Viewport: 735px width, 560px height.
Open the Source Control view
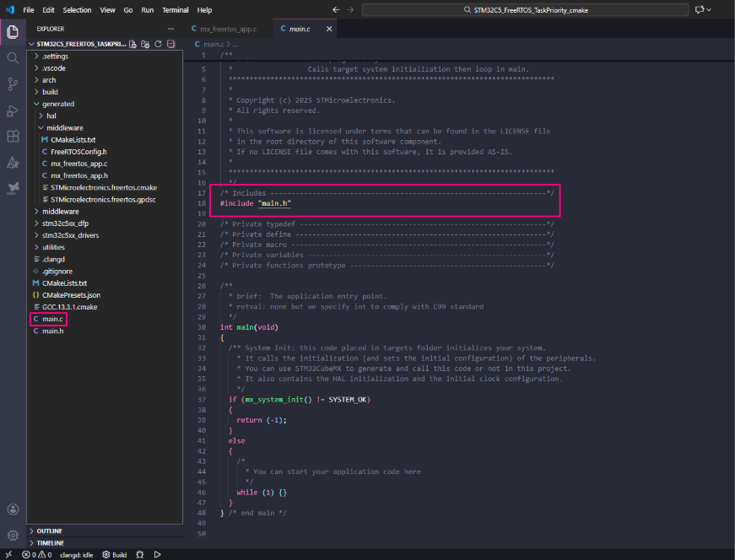[x=13, y=83]
